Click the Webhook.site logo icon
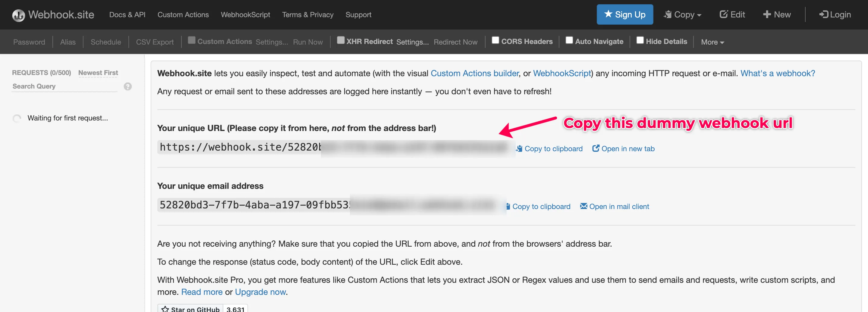 click(18, 15)
